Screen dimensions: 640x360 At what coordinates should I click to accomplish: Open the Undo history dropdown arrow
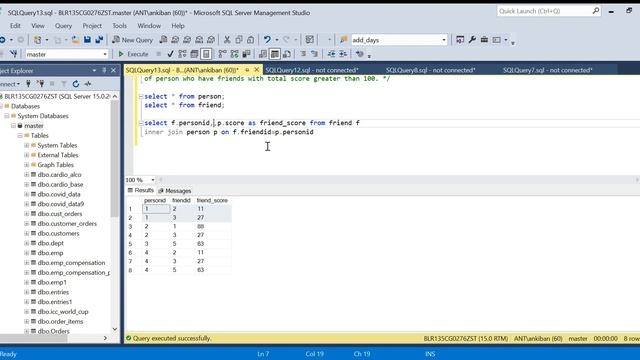point(277,40)
